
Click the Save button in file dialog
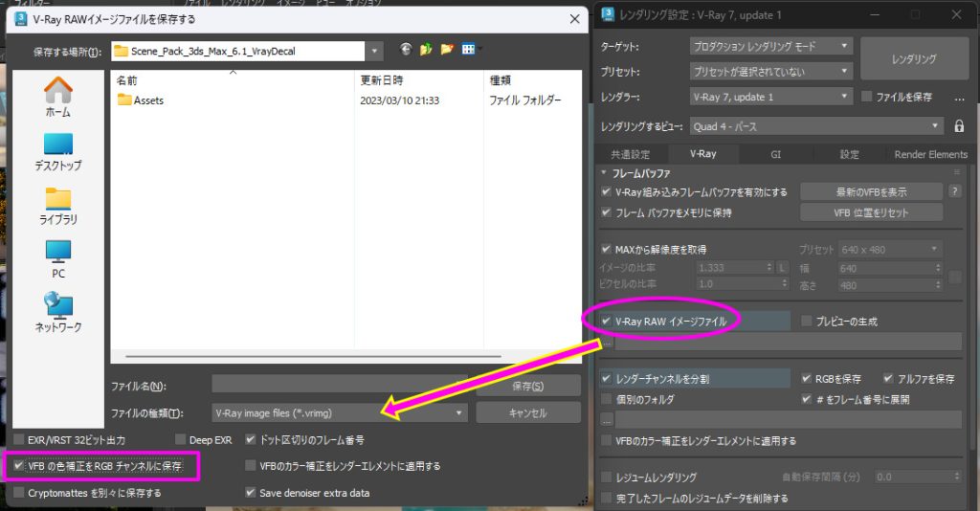(x=528, y=386)
